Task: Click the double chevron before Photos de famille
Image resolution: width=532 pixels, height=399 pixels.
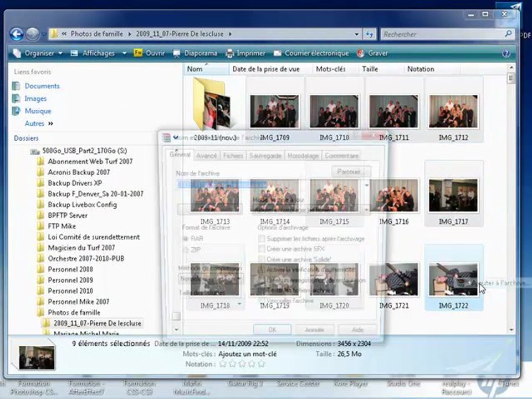Action: (x=64, y=34)
